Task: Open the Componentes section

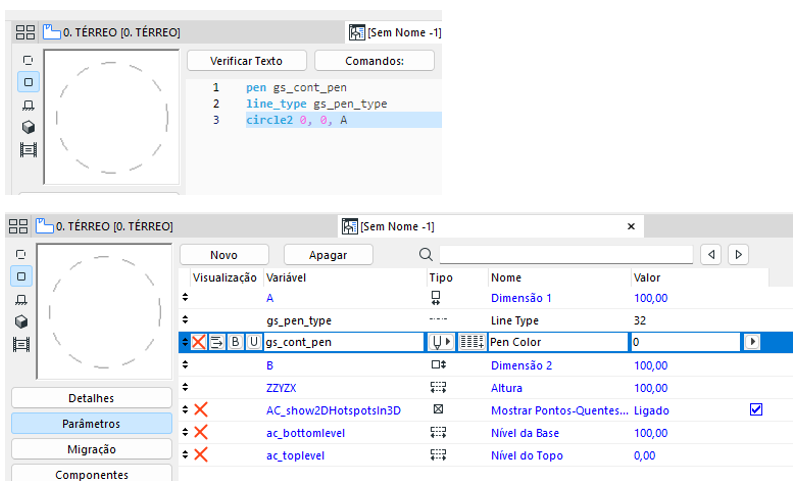Action: [91, 474]
